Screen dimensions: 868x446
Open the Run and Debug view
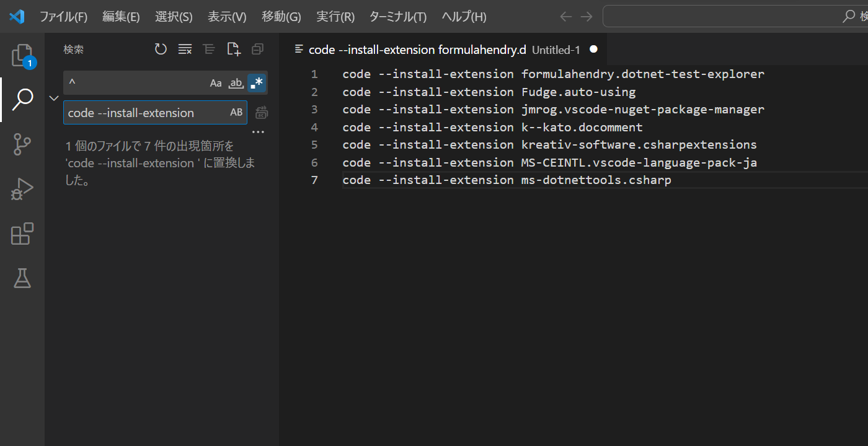point(22,188)
